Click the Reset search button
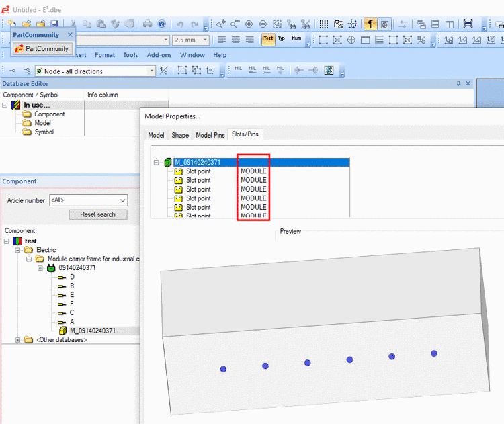Viewport: 504px width, 424px height. coord(98,214)
